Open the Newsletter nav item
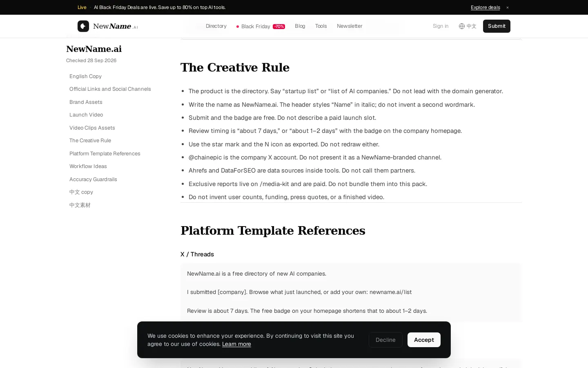Viewport: 588px width, 368px height. 350,26
